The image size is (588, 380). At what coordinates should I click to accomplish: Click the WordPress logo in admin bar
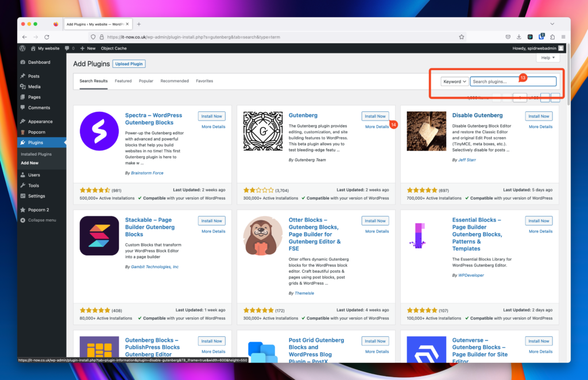pyautogui.click(x=22, y=48)
